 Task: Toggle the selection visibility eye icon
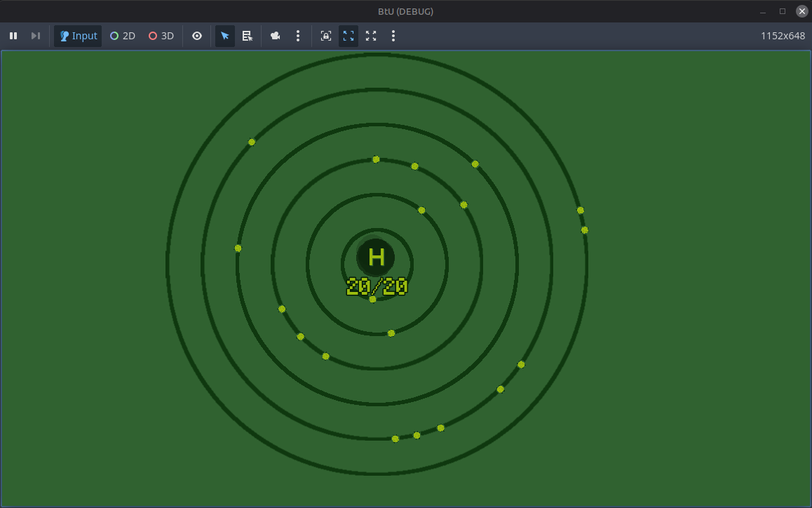coord(197,36)
